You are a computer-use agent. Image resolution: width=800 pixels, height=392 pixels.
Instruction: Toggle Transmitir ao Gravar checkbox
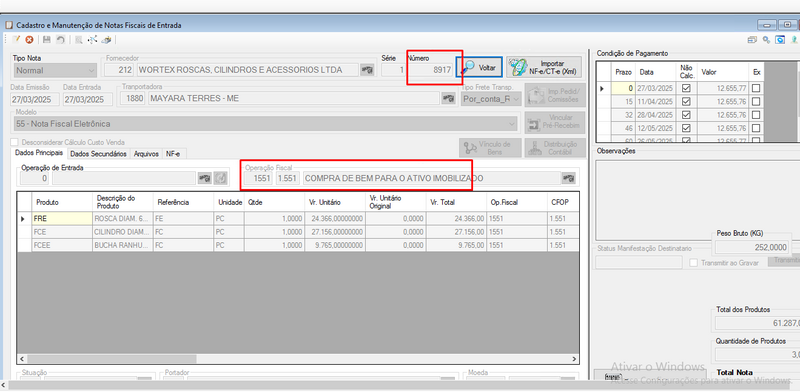693,263
